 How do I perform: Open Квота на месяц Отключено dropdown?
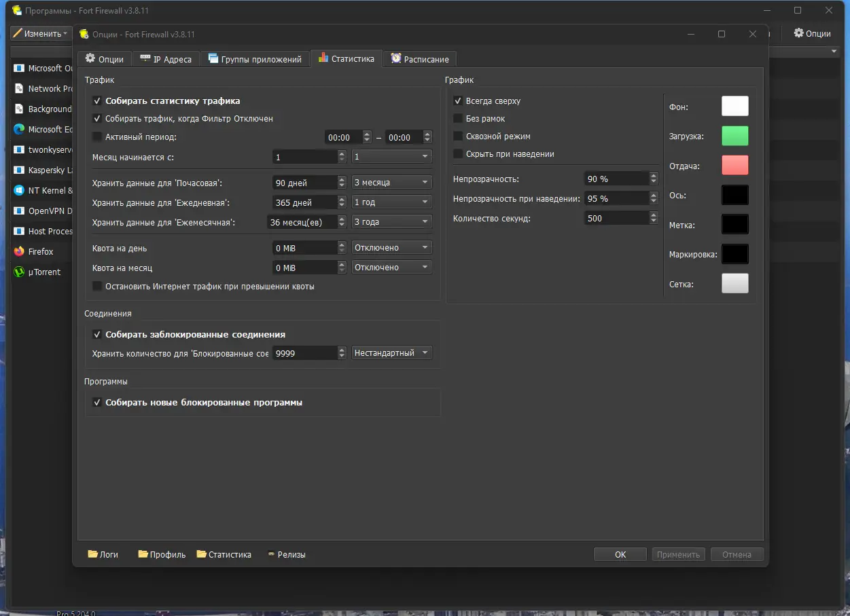(x=392, y=268)
